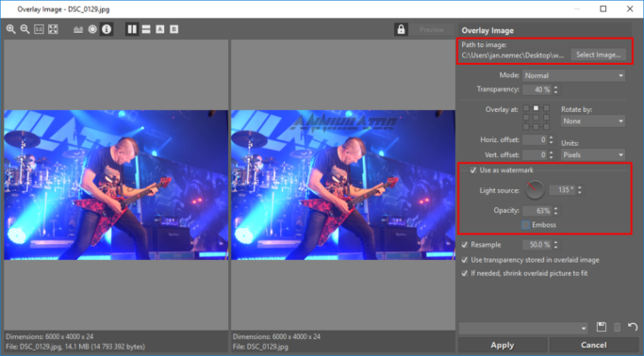Viewport: 644px width, 356px height.
Task: Uncheck the Resample checkbox
Action: coord(465,245)
